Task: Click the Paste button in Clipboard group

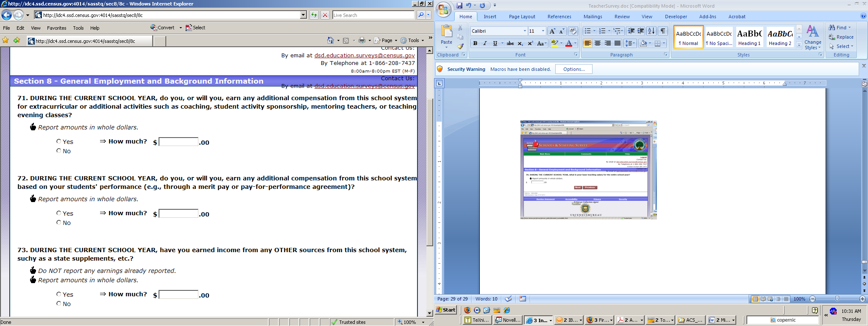Action: click(x=446, y=36)
